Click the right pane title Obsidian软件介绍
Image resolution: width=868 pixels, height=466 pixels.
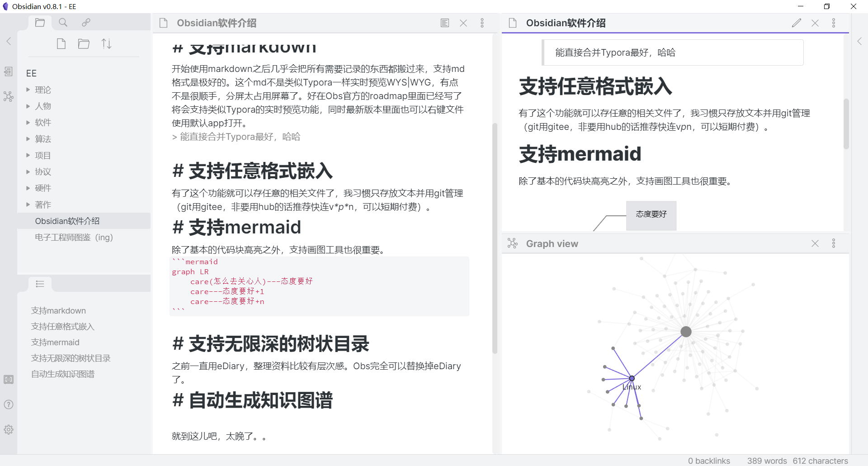(566, 23)
